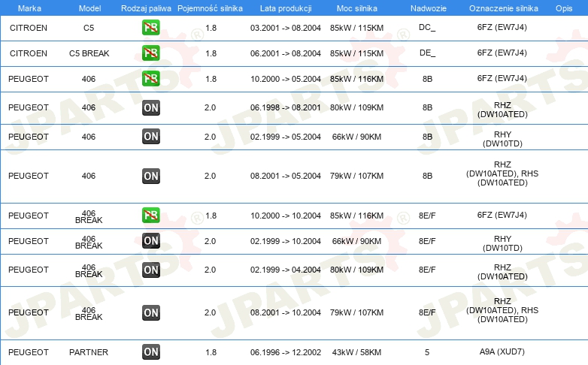Click the Oznaczenie silnika column header

504,8
